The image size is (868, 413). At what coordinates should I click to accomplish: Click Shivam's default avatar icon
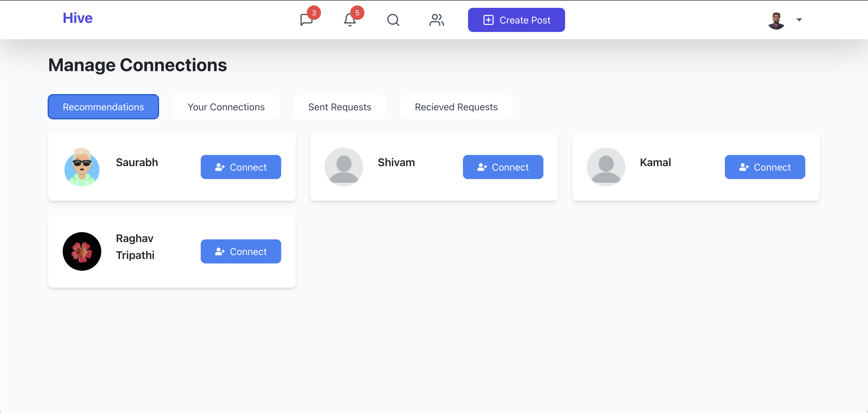(344, 167)
